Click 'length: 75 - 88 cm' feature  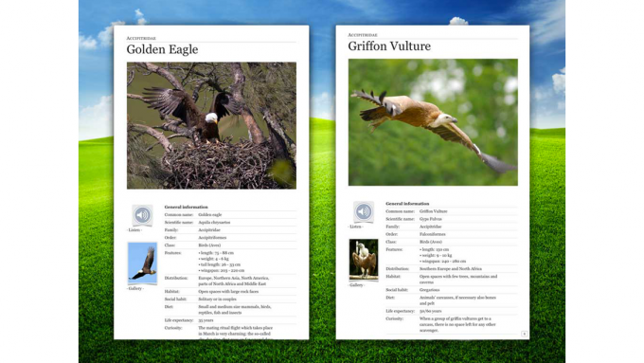click(x=216, y=253)
